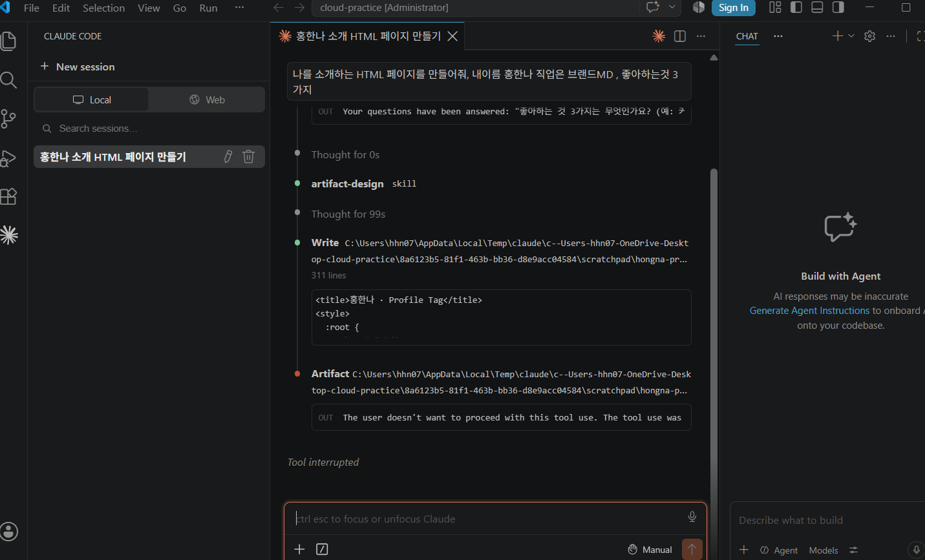Click the Artifact tool step row
Screen dimensions: 925x560
(501, 382)
